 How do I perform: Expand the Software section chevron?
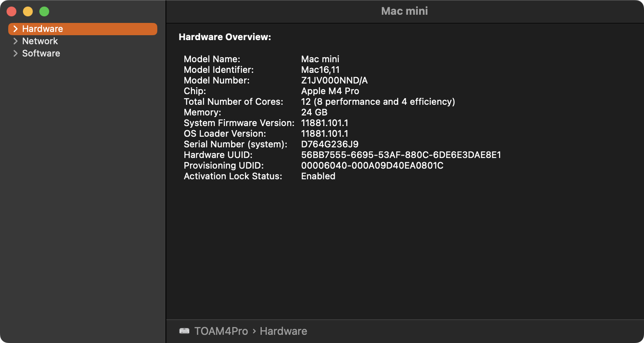(16, 53)
